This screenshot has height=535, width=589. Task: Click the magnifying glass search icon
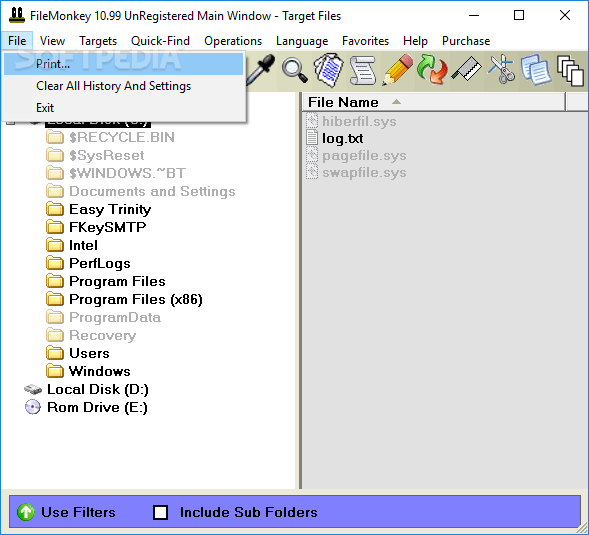click(295, 70)
